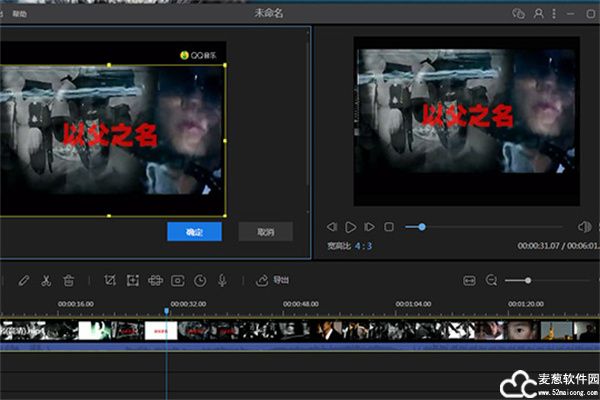Image resolution: width=600 pixels, height=400 pixels.
Task: Click the timeline zoom slider handle
Action: point(528,280)
